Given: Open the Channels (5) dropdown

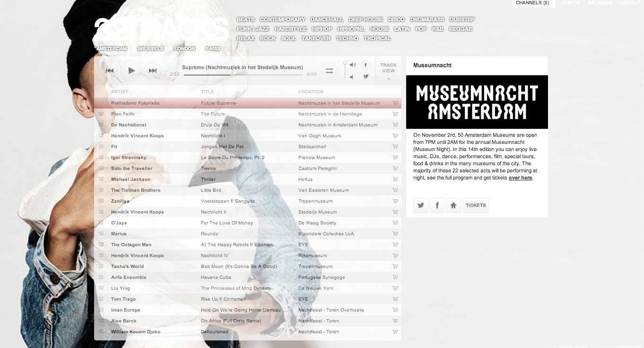Looking at the screenshot, I should (x=533, y=3).
